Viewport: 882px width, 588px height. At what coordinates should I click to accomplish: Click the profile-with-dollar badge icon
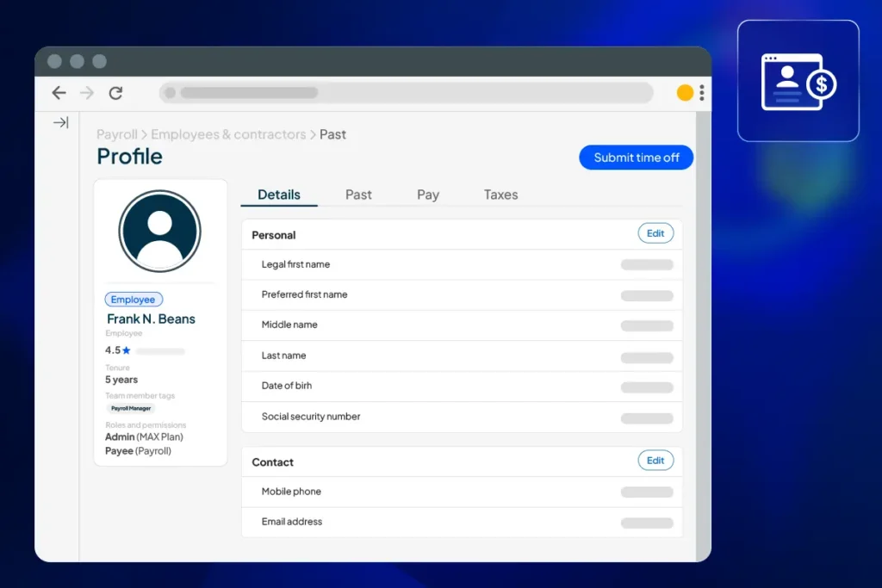pyautogui.click(x=798, y=79)
